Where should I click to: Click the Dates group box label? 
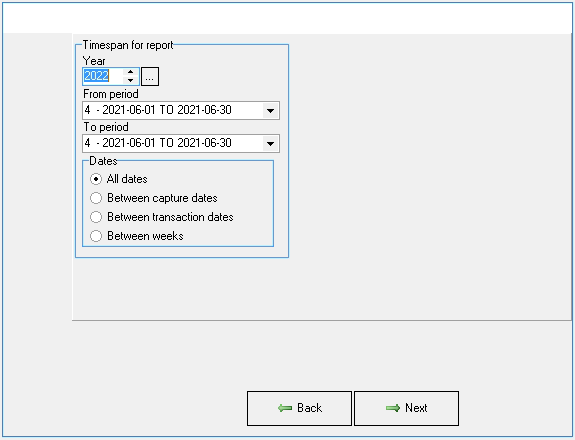coord(103,161)
